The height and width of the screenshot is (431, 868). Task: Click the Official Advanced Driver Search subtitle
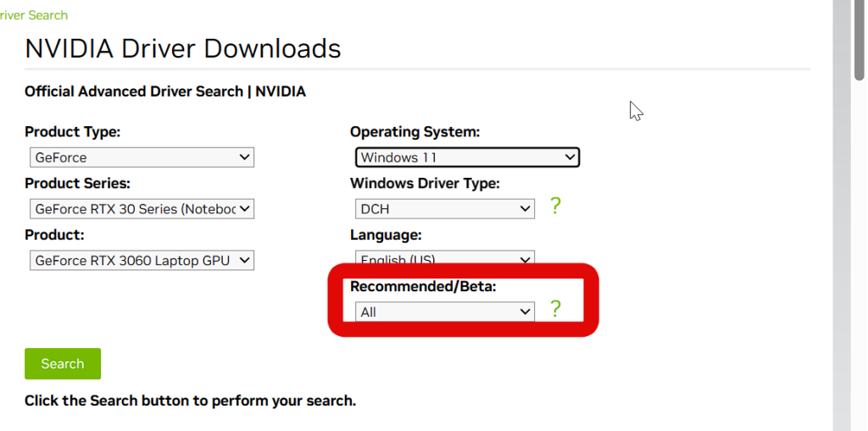[x=165, y=91]
